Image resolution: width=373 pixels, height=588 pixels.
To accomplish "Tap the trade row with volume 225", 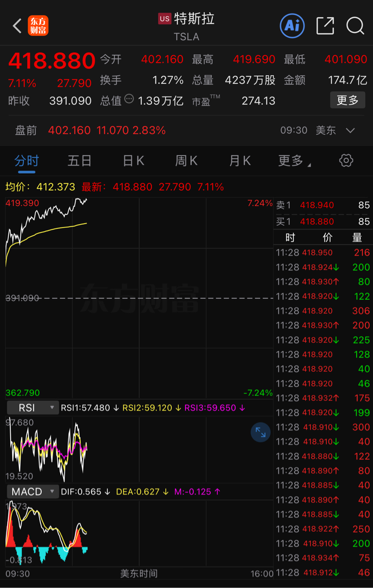I will [x=323, y=340].
